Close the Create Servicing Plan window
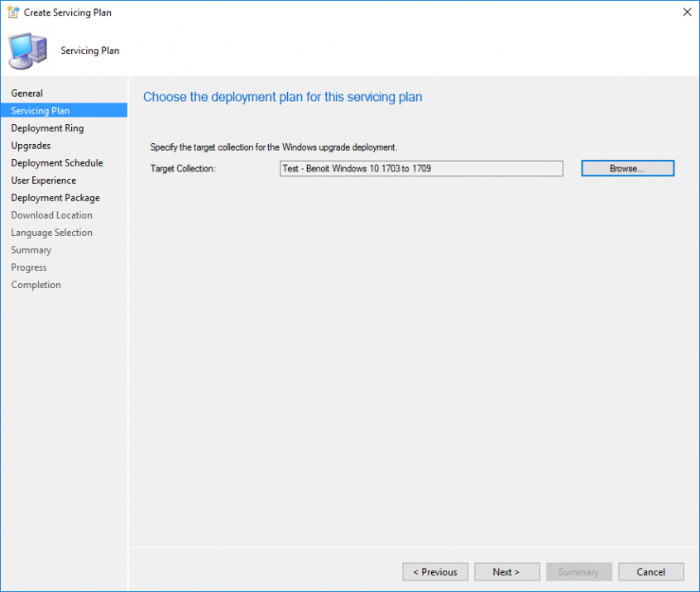700x592 pixels. pos(687,12)
